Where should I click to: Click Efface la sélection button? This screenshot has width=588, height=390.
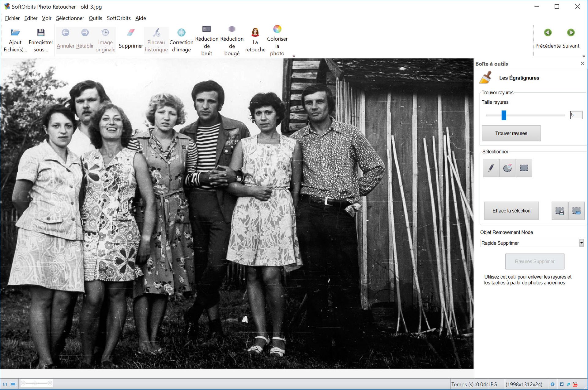click(x=511, y=211)
